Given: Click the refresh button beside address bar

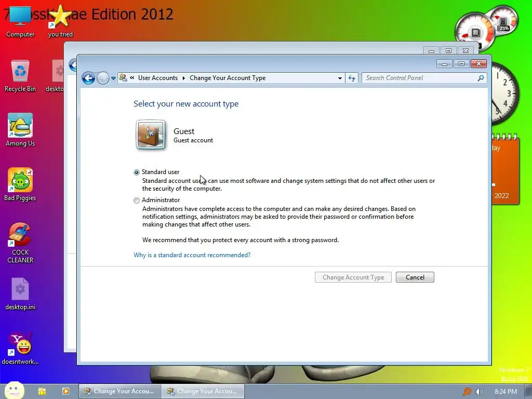Looking at the screenshot, I should click(352, 78).
